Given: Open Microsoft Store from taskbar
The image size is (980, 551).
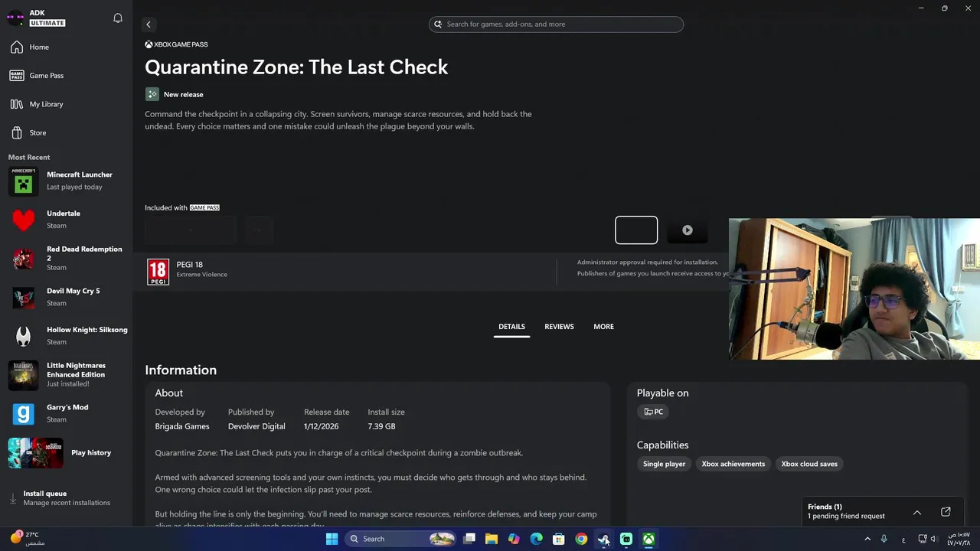Looking at the screenshot, I should pos(559,539).
